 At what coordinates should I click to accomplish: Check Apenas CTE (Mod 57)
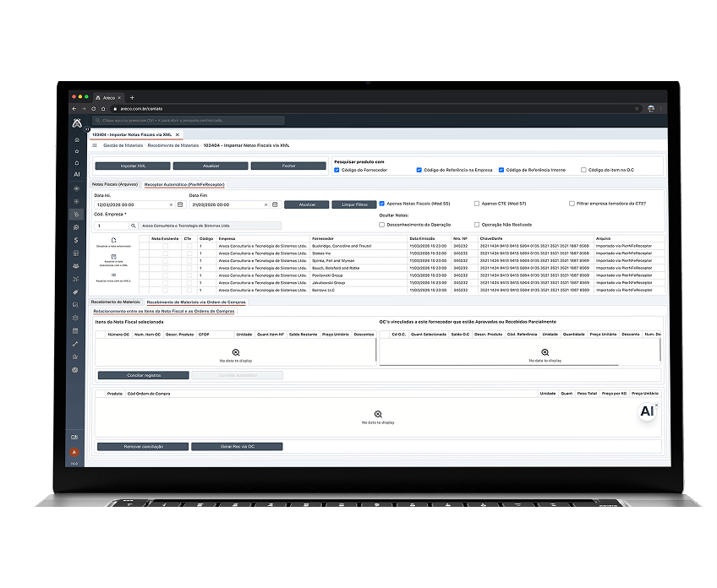tap(477, 204)
